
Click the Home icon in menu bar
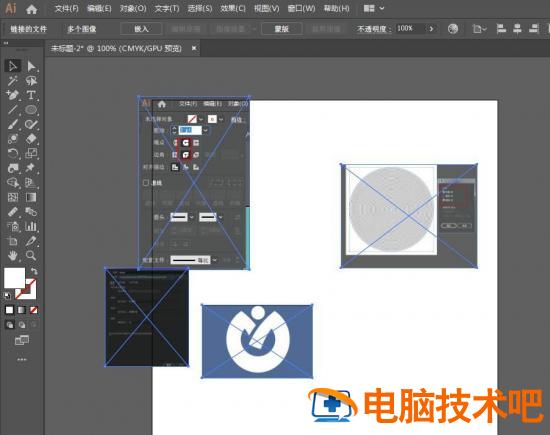[x=32, y=9]
